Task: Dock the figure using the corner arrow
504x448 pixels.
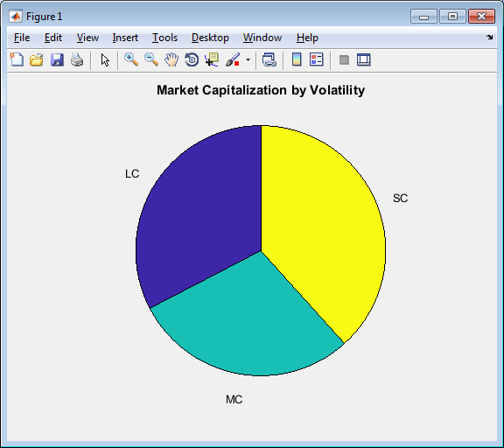Action: (x=489, y=38)
